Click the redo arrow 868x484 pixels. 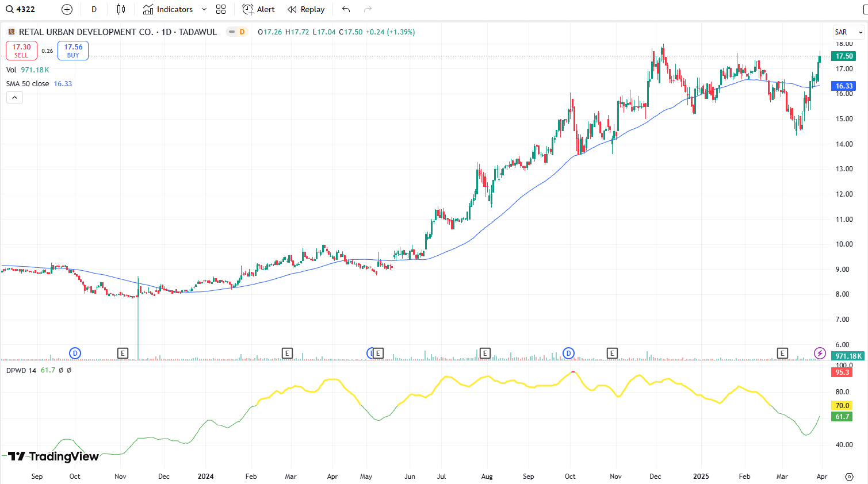click(x=368, y=9)
